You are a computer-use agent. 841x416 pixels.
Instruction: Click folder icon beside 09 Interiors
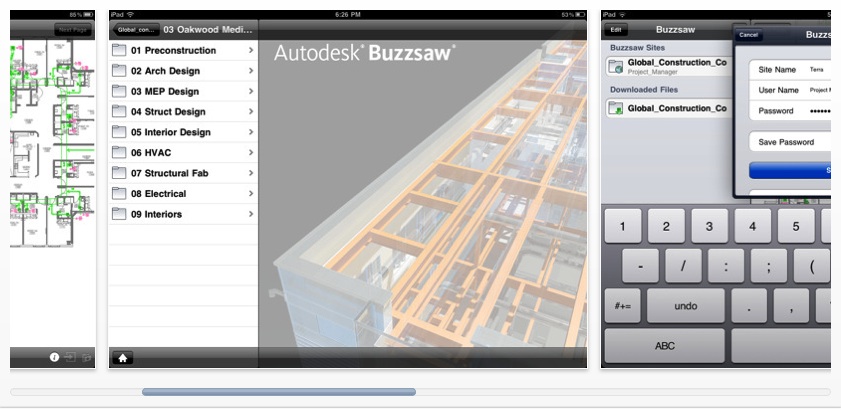[119, 214]
